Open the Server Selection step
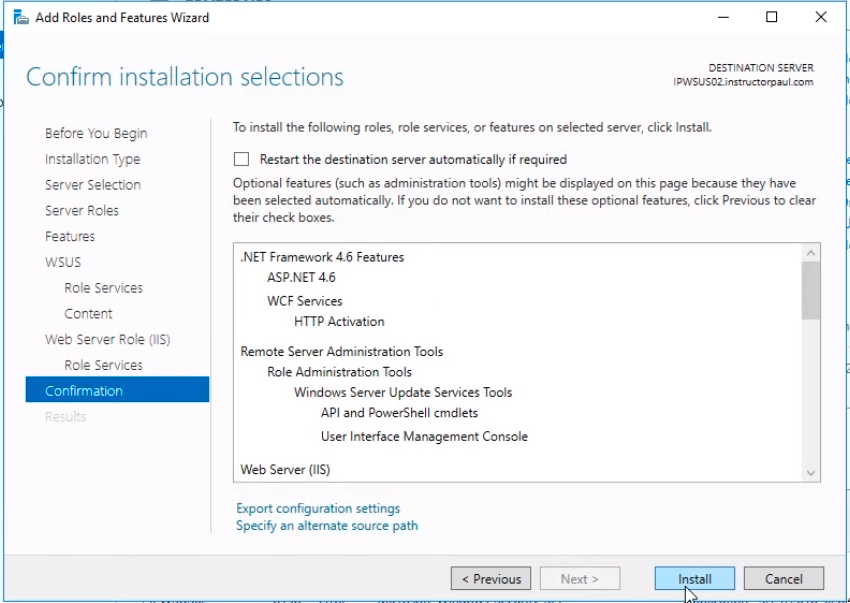The image size is (850, 603). point(93,185)
